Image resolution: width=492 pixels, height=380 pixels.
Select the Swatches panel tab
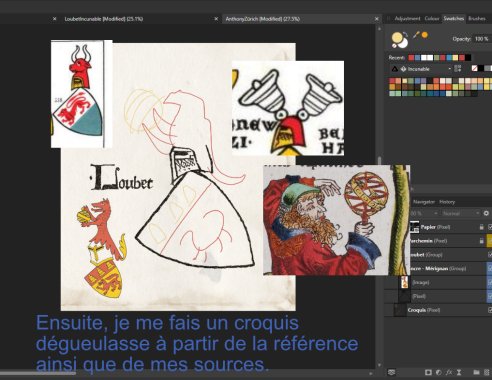point(454,19)
